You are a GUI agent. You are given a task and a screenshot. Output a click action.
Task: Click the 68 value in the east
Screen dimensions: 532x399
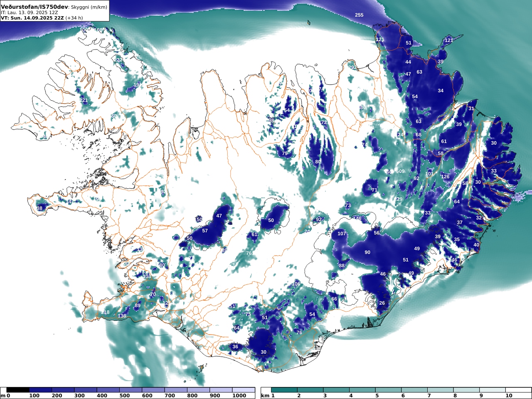[419, 135]
